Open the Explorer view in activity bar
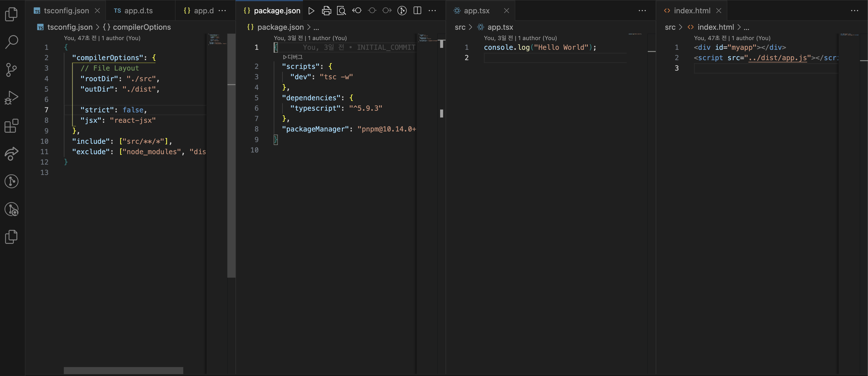Screen dimensions: 868x376 [x=11, y=14]
